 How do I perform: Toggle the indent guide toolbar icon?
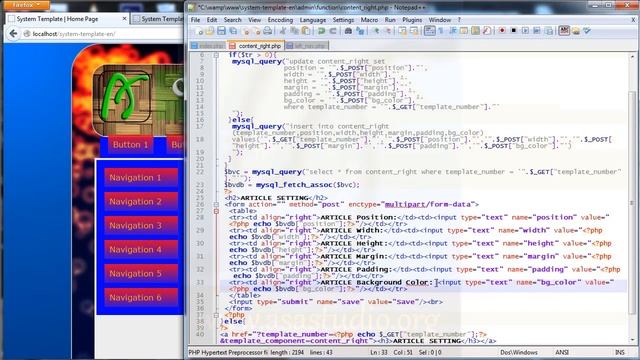pos(453,31)
